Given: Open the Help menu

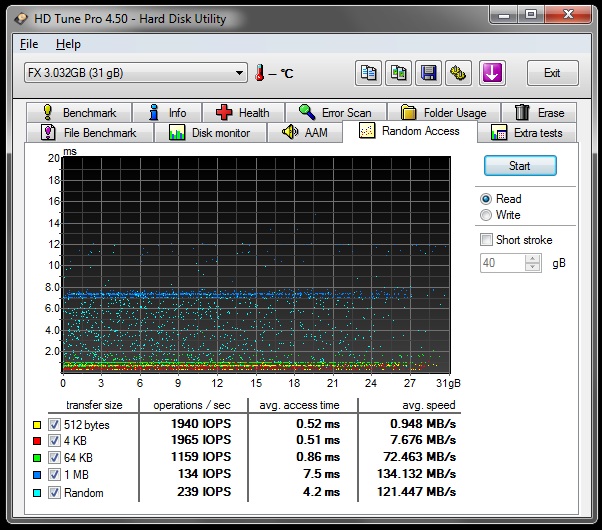Looking at the screenshot, I should pos(68,44).
